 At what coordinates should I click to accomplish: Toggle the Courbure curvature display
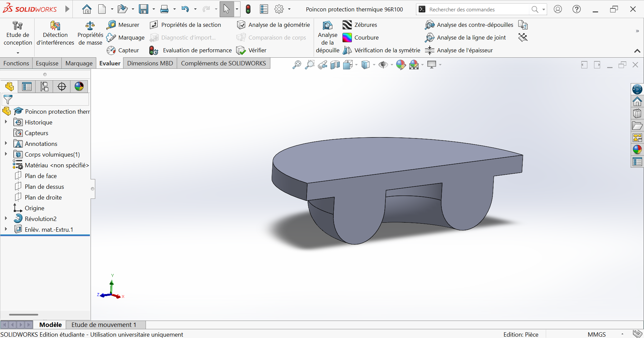pos(347,38)
